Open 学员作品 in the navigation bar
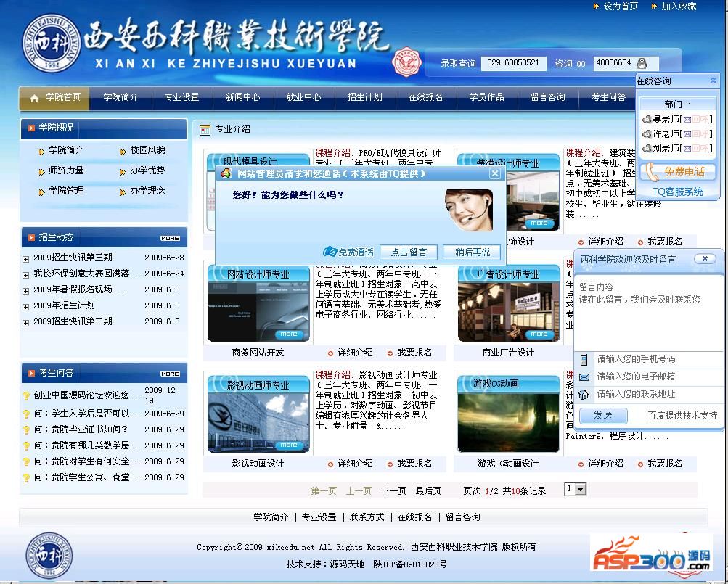Image resolution: width=728 pixels, height=584 pixels. pos(486,97)
